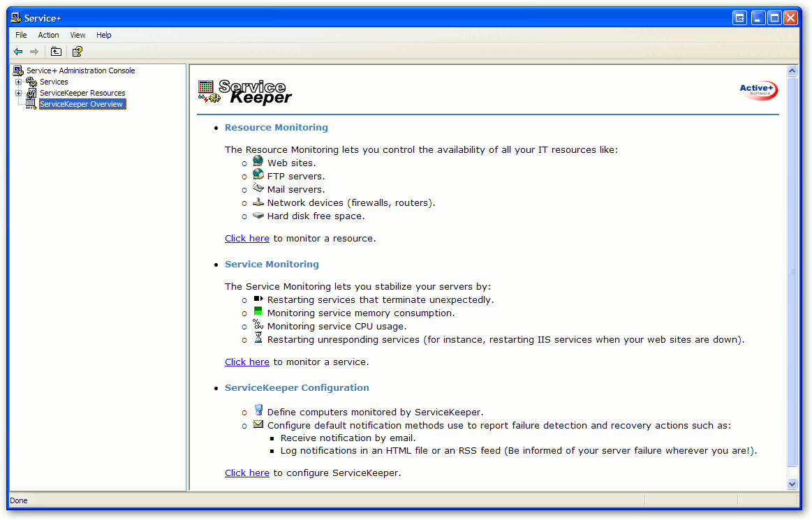This screenshot has height=520, width=812.
Task: Select ServiceKeeper Resources tree item
Action: pyautogui.click(x=82, y=94)
